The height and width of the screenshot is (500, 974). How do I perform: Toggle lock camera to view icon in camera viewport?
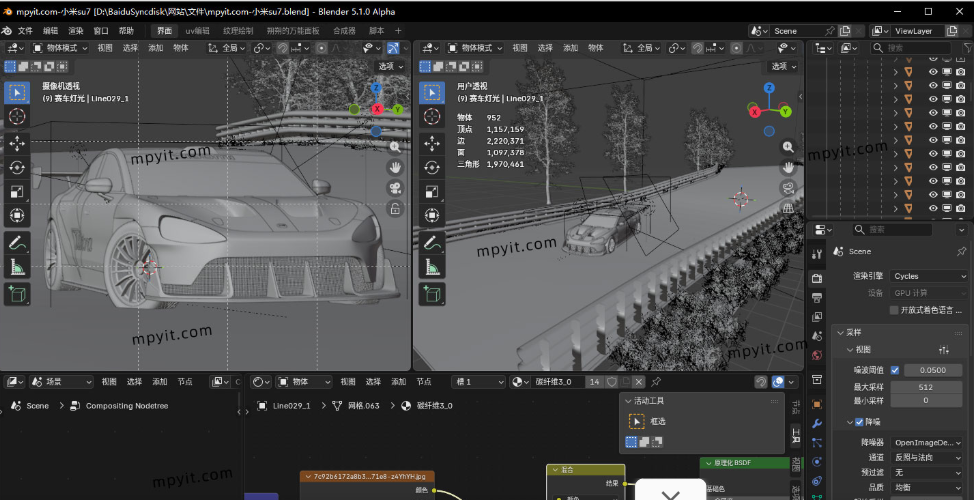(395, 209)
